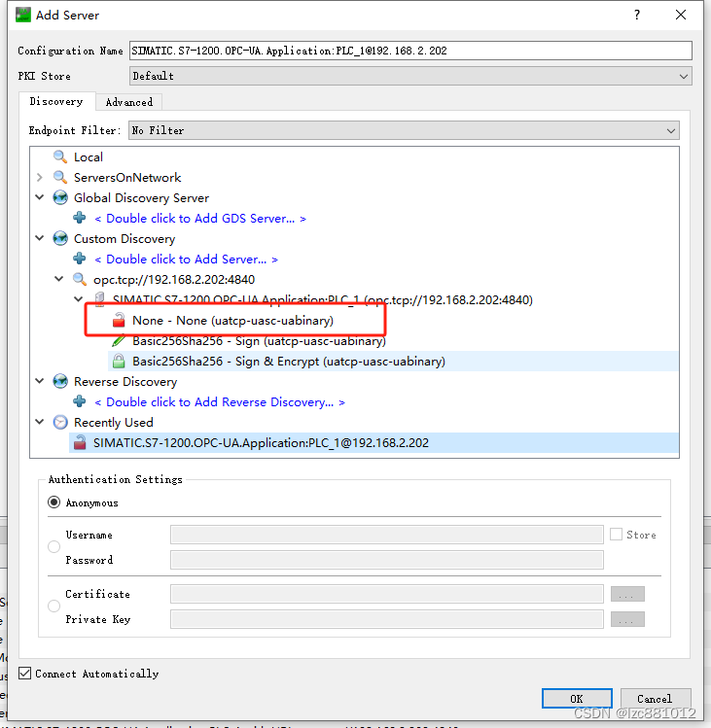Click the red open-lock icon of None endpoint
The width and height of the screenshot is (711, 728).
point(119,320)
